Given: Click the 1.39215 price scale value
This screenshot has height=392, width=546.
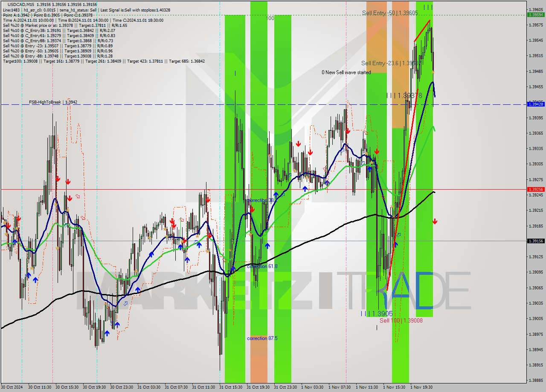Looking at the screenshot, I should point(536,210).
